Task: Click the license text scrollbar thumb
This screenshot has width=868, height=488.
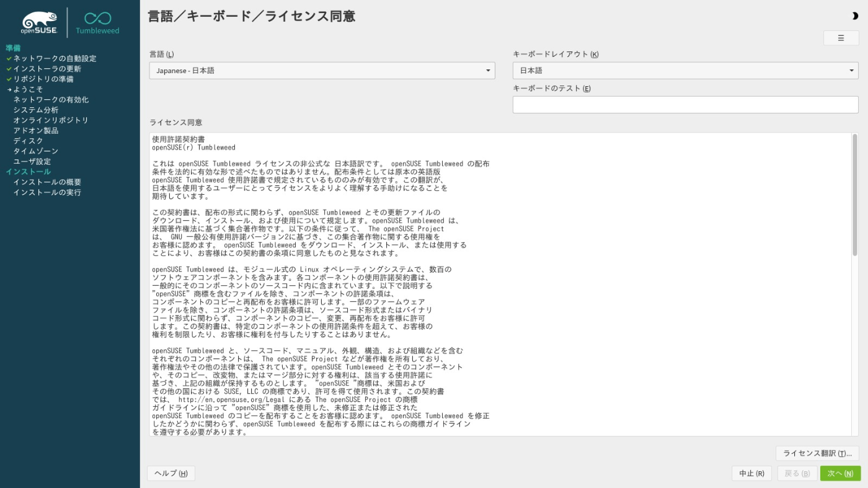Action: [855, 195]
